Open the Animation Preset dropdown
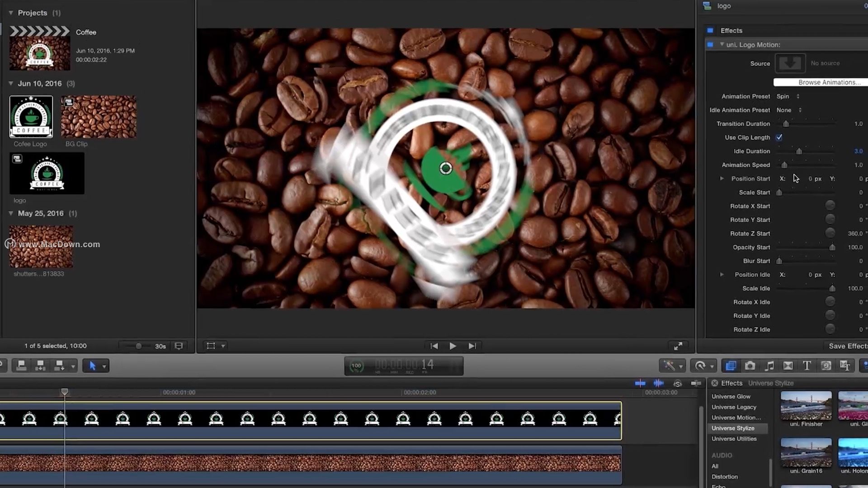868x488 pixels. point(788,96)
